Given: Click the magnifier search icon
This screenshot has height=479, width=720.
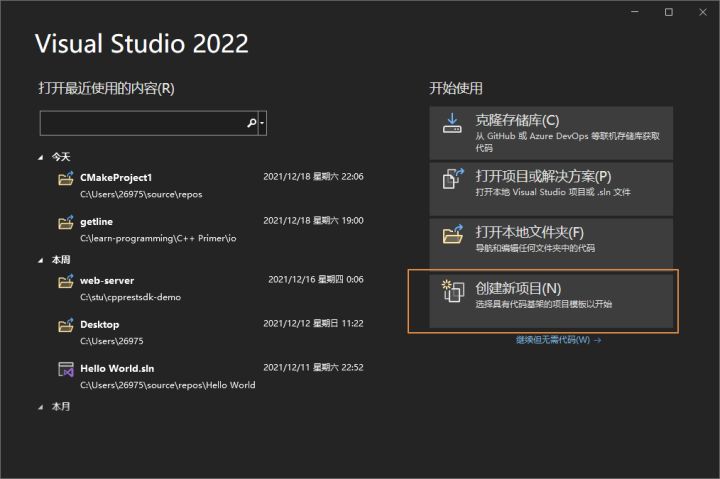Looking at the screenshot, I should tap(252, 123).
